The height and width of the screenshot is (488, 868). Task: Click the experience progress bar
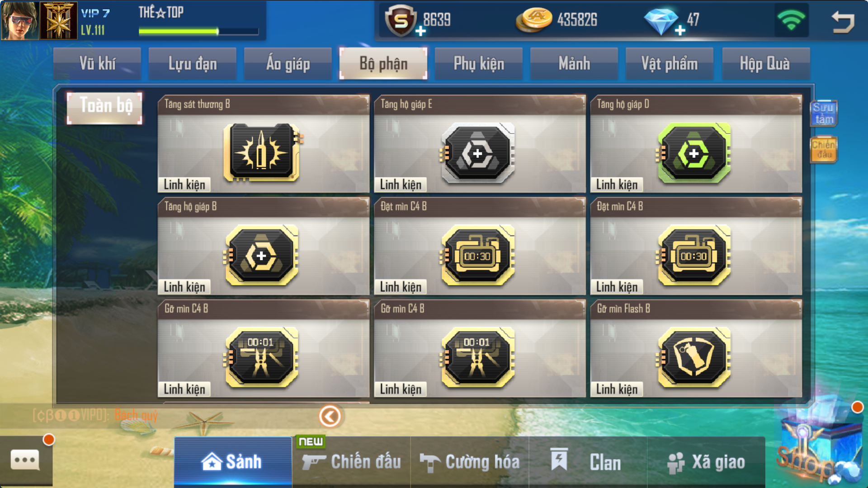pyautogui.click(x=198, y=31)
